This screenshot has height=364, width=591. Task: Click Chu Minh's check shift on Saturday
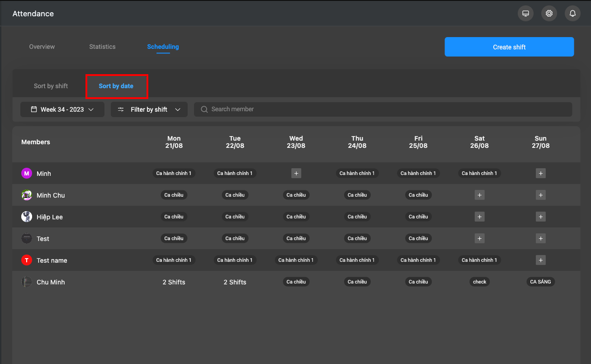[480, 282]
